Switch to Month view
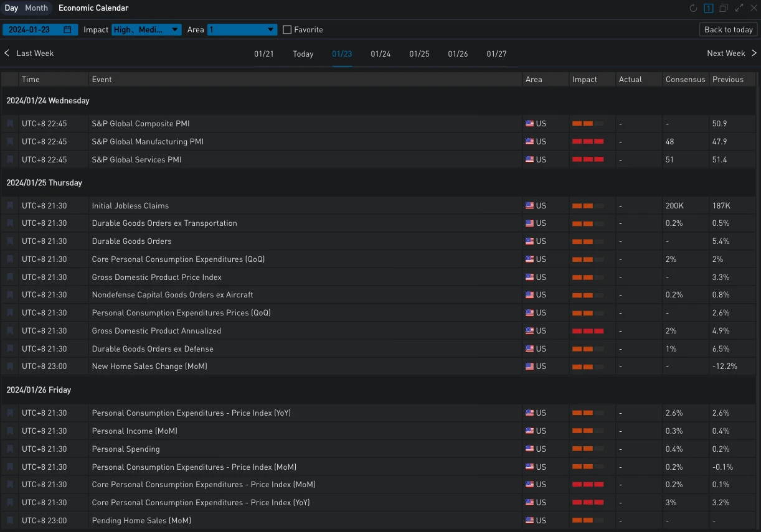Screen dimensions: 761x532 (x=36, y=8)
